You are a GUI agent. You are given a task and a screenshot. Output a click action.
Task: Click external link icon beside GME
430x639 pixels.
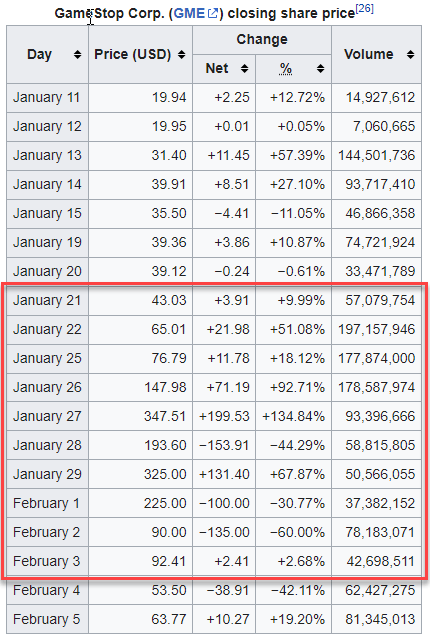point(213,13)
